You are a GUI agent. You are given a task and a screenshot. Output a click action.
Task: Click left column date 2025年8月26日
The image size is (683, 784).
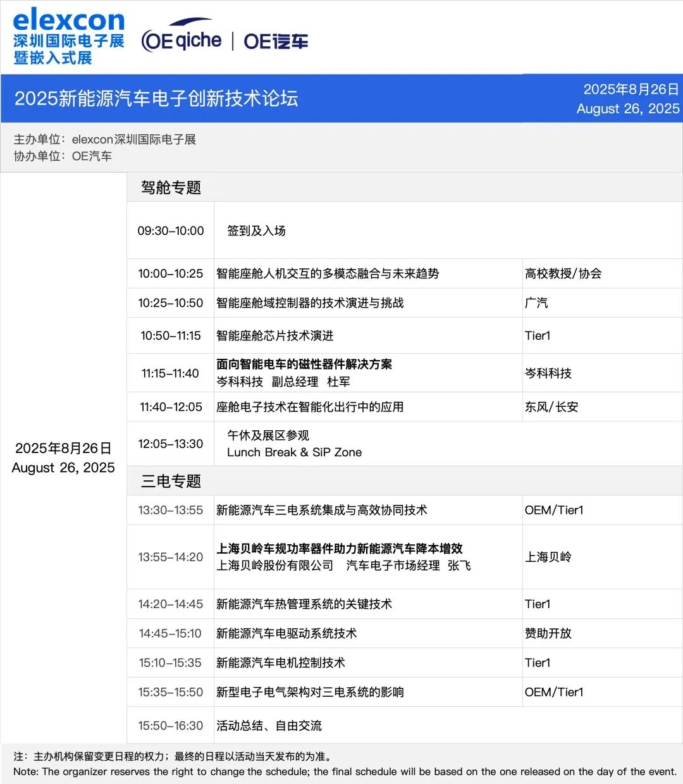[63, 448]
